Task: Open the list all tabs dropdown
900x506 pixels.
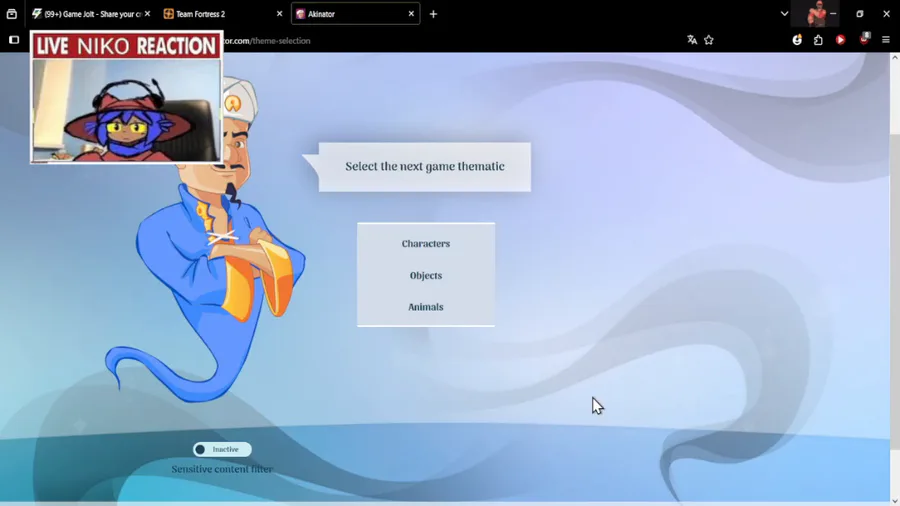Action: [784, 14]
